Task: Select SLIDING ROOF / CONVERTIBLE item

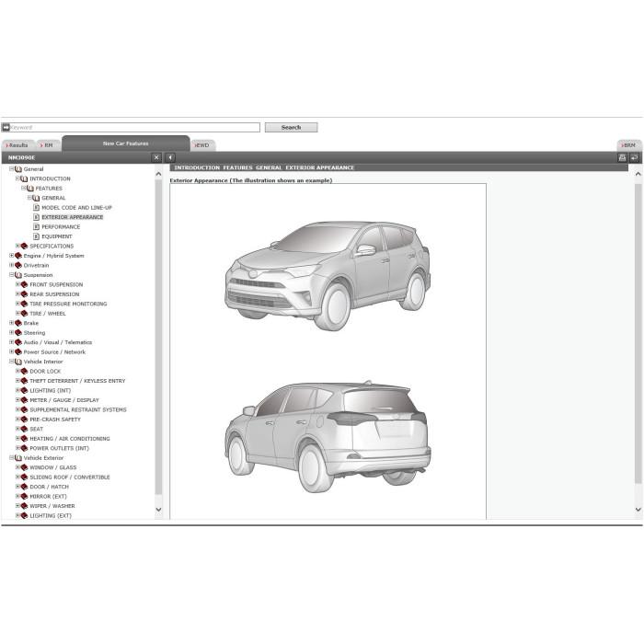Action: [x=70, y=477]
